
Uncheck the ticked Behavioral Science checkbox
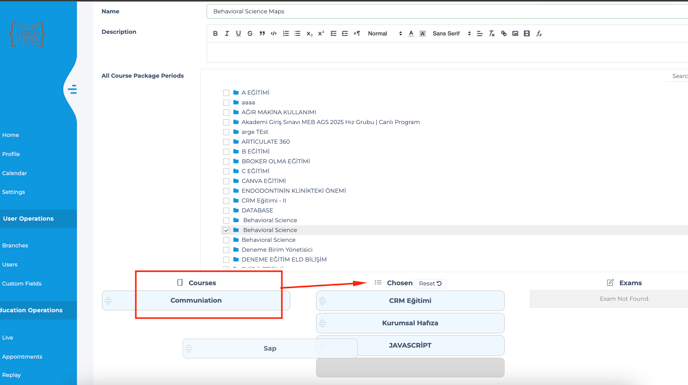(226, 230)
